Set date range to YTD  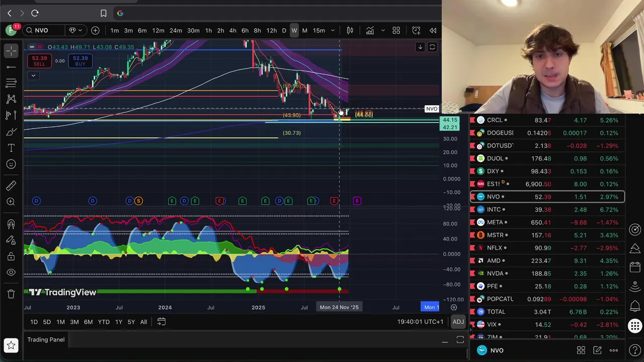(x=104, y=322)
